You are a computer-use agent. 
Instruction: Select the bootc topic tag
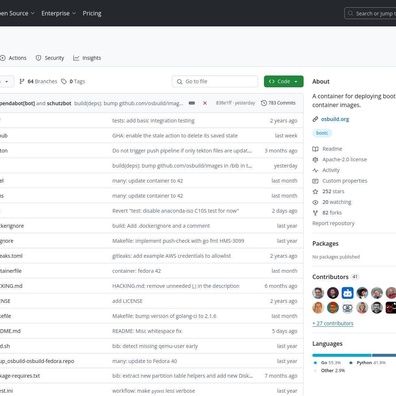click(x=322, y=133)
